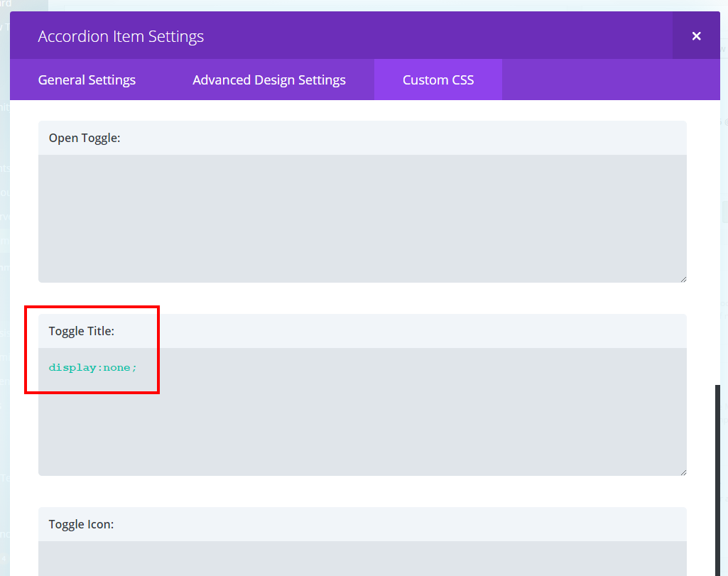This screenshot has height=576, width=728.
Task: Select the display:none; code text
Action: point(92,367)
